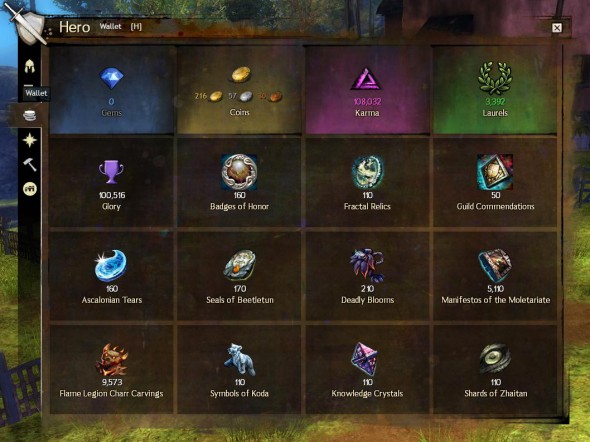Select the Wallet coins stack sidebar icon

pos(29,115)
